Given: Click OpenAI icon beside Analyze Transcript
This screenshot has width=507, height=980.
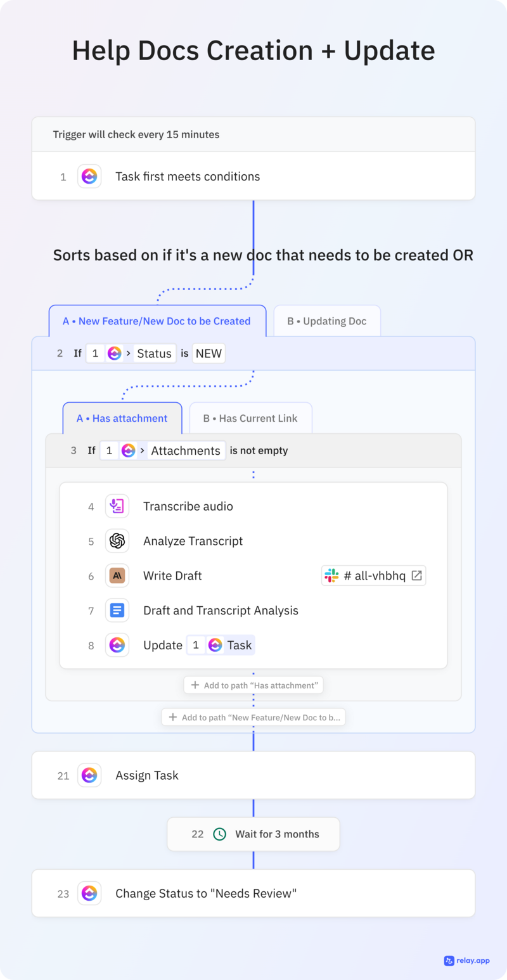Looking at the screenshot, I should [117, 541].
